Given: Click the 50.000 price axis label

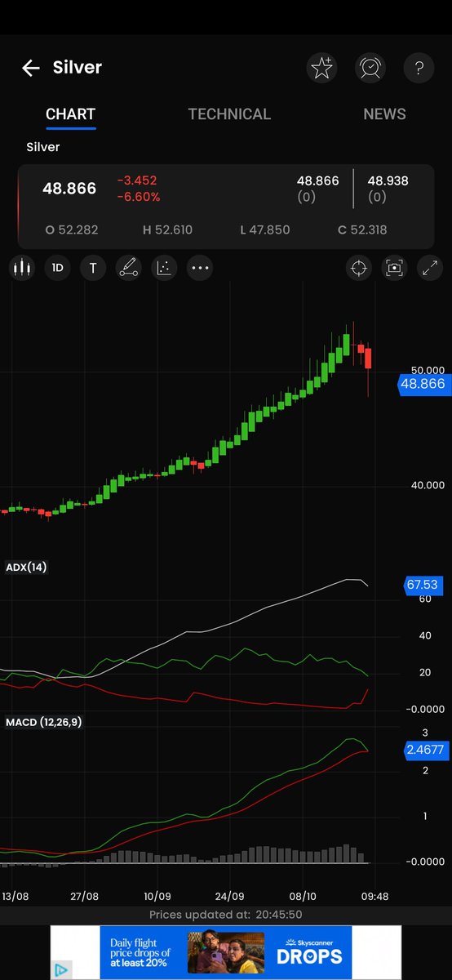Looking at the screenshot, I should click(x=428, y=371).
